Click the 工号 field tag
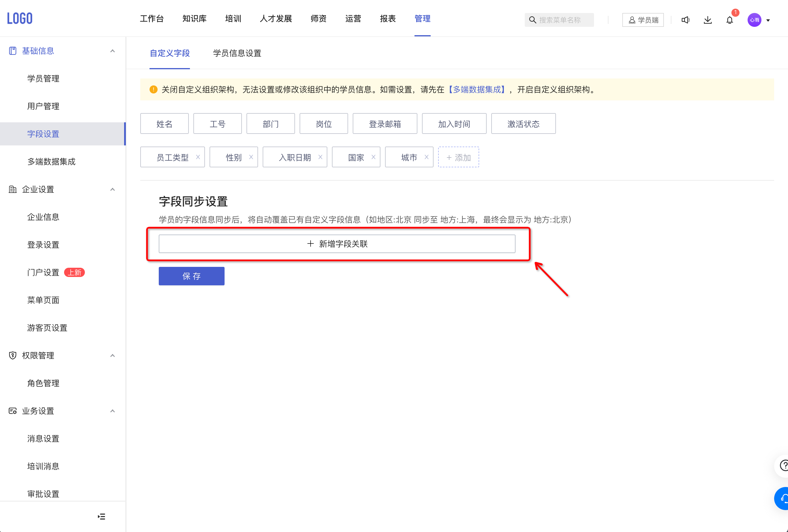Screen dimensions: 788x532 217,124
